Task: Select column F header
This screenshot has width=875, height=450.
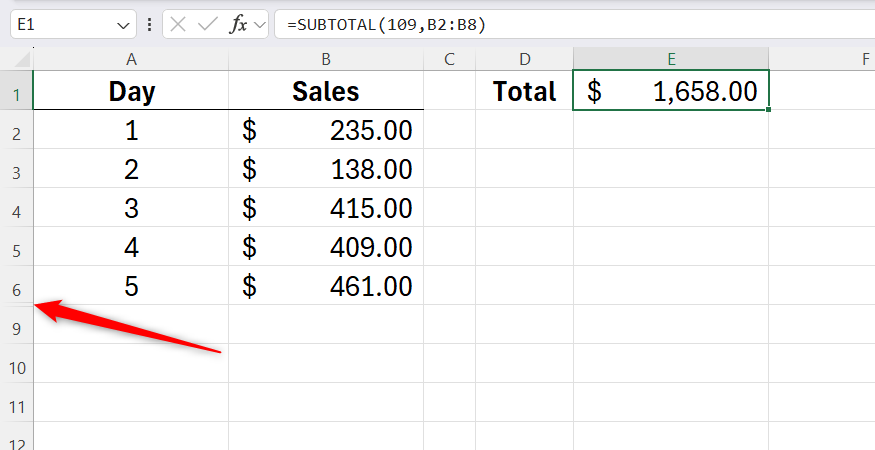Action: click(x=821, y=59)
